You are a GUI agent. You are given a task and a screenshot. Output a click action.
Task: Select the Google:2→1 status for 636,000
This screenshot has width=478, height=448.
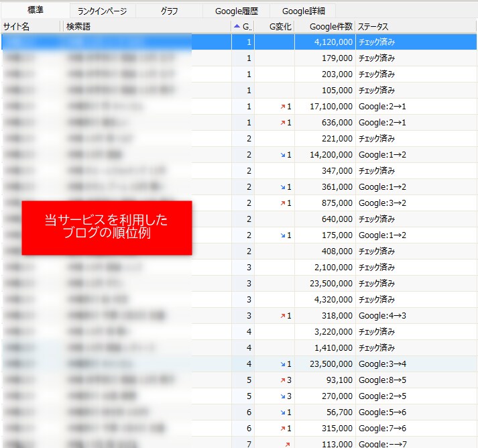point(382,123)
